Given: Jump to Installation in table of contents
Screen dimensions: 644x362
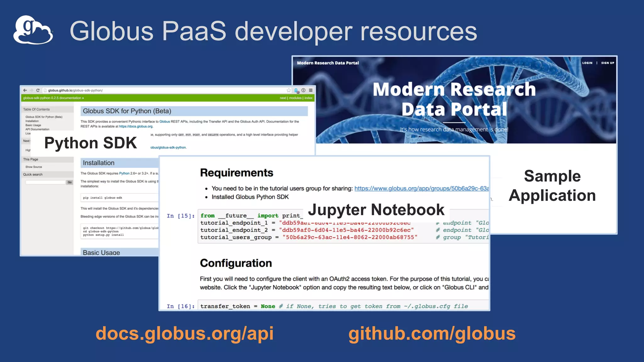Looking at the screenshot, I should (32, 121).
